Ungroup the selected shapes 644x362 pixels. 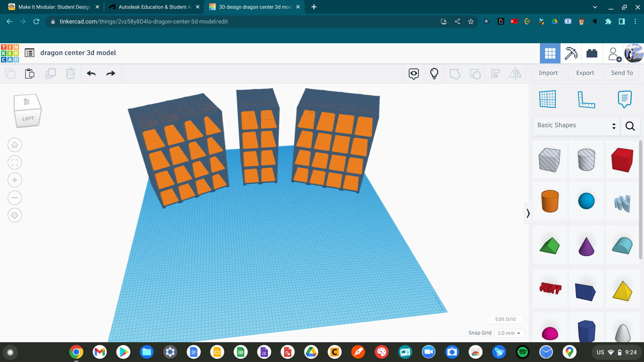tap(475, 74)
